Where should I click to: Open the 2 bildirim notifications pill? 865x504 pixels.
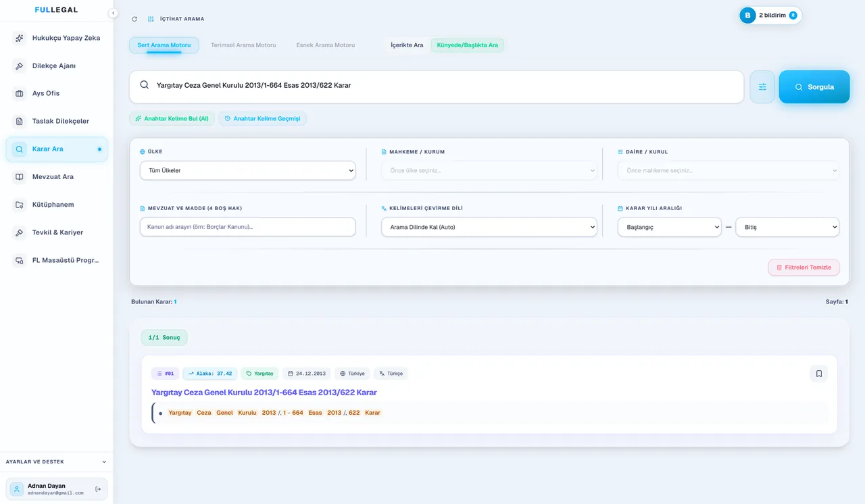point(770,16)
